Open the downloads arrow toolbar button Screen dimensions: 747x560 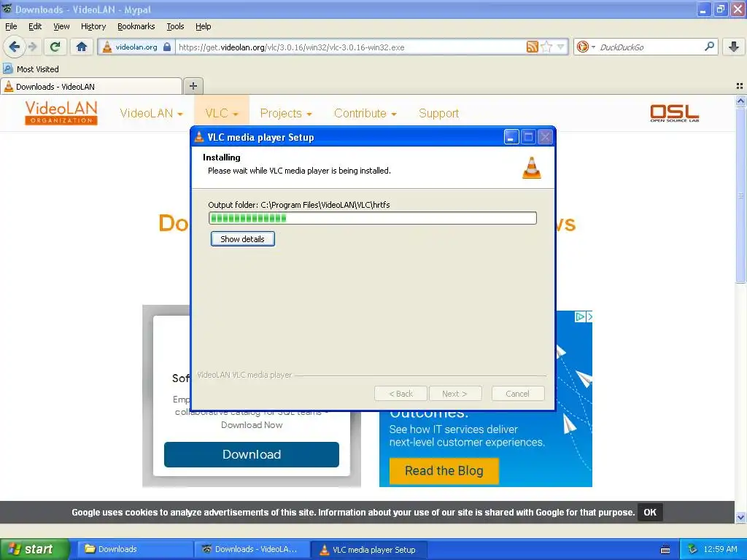[734, 47]
